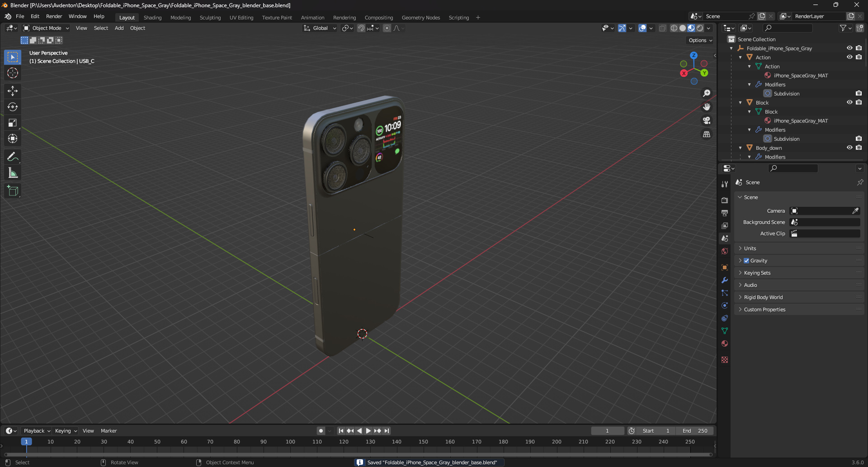Select the Measure ruler tool
This screenshot has width=868, height=467.
(x=13, y=172)
